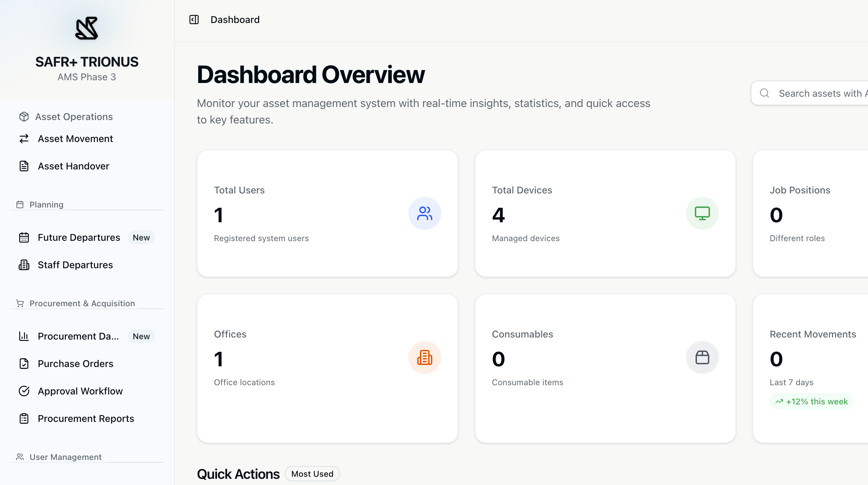Click the Future Departures calendar icon

[24, 237]
